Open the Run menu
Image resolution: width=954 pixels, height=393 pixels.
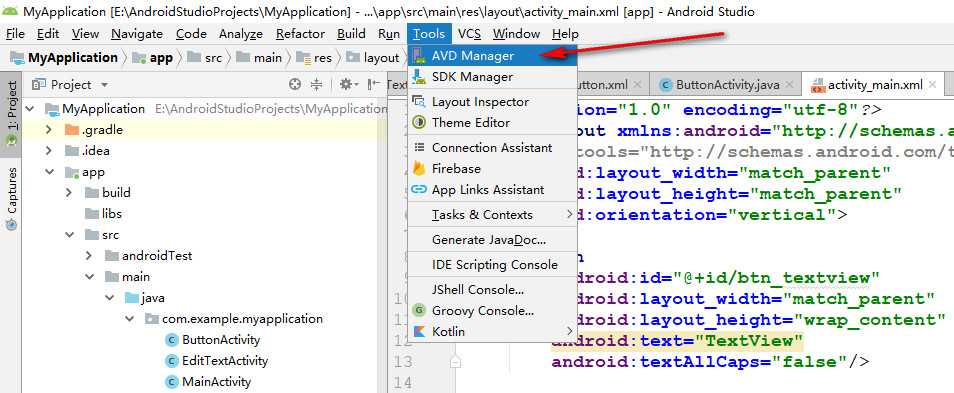tap(389, 34)
